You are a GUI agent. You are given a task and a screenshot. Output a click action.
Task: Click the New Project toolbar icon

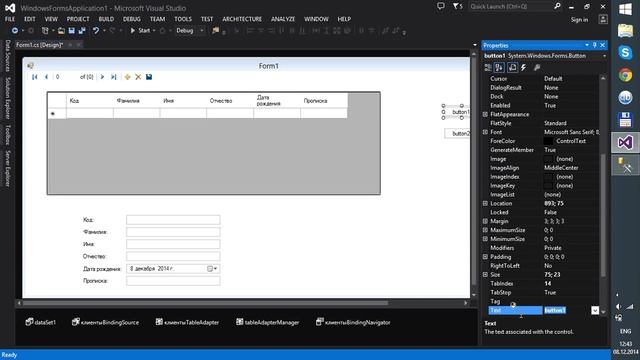click(45, 31)
